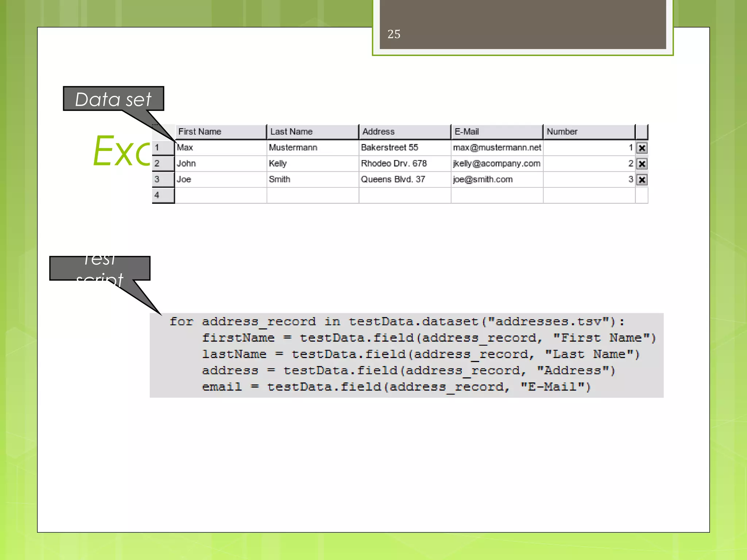The height and width of the screenshot is (560, 747).
Task: Click the code line starting with firstName
Action: 429,338
